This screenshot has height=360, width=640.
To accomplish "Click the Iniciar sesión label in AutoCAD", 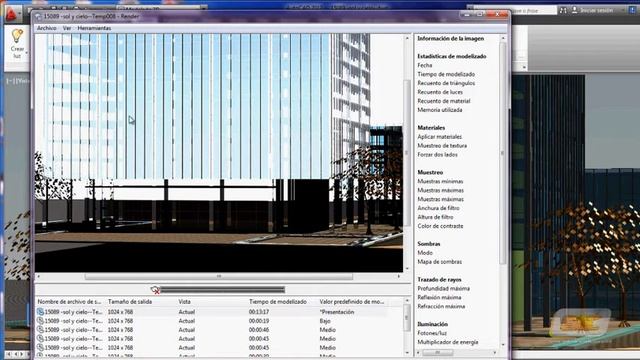I will coord(596,10).
